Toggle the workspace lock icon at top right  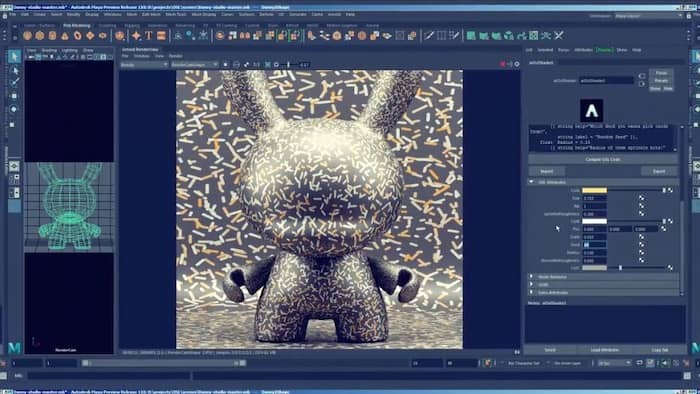(689, 16)
